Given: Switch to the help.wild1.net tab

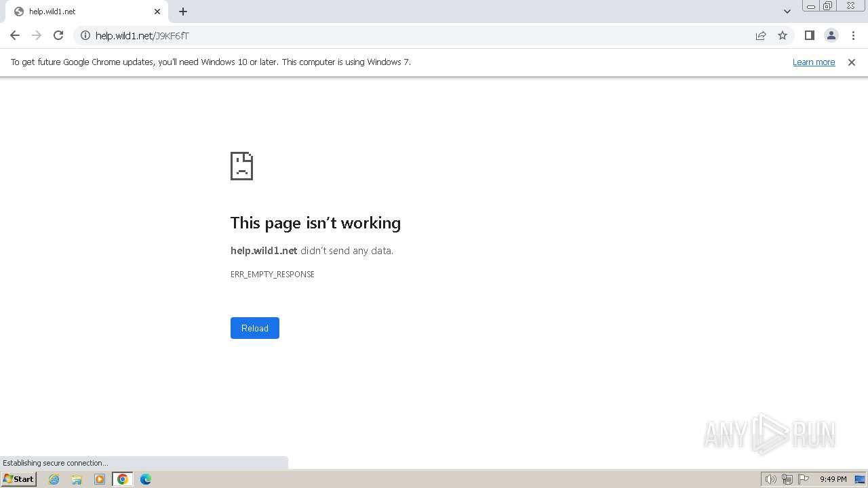Looking at the screenshot, I should [x=88, y=12].
